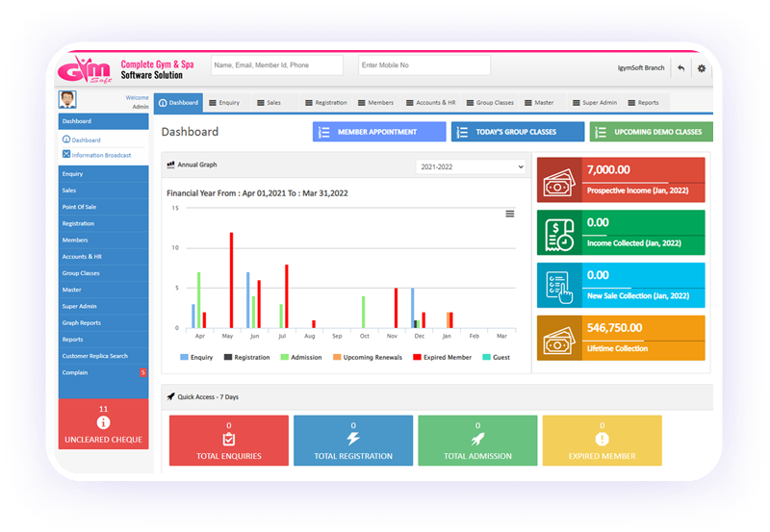Screen dimensions: 770x532
Task: Open sidebar Customer Replica Search
Action: [x=103, y=356]
